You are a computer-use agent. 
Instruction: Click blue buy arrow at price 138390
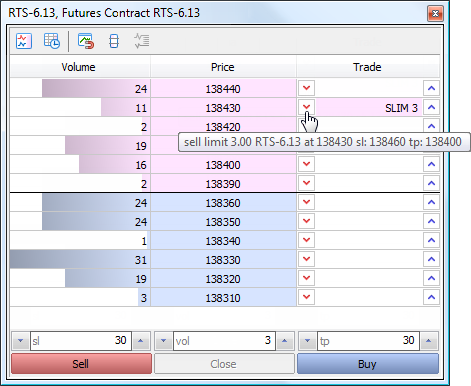click(431, 183)
